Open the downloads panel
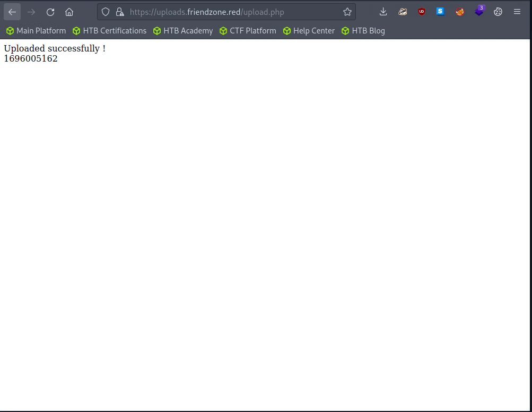 (x=383, y=12)
